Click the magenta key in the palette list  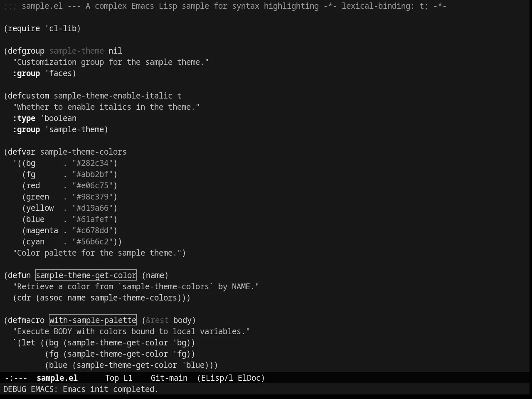coord(42,230)
